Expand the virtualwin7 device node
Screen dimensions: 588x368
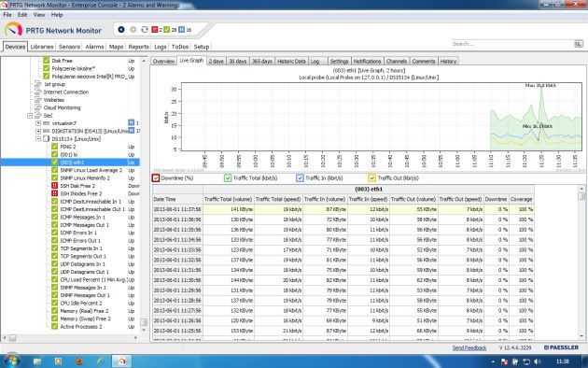(x=38, y=123)
